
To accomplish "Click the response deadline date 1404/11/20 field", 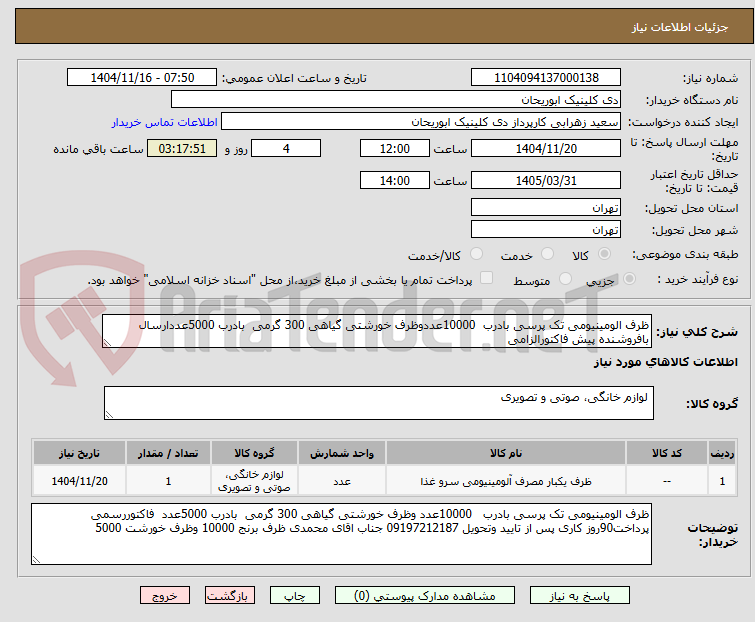I will click(x=546, y=149).
